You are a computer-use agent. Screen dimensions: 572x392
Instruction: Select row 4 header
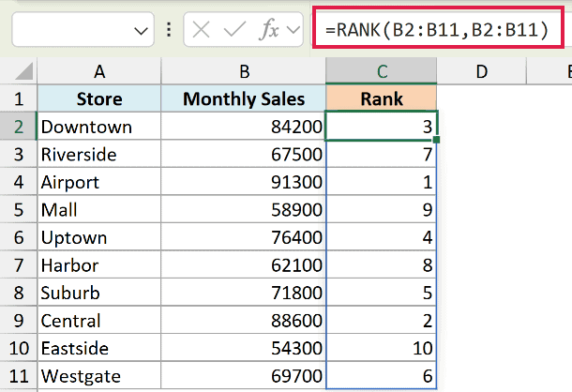pos(19,182)
